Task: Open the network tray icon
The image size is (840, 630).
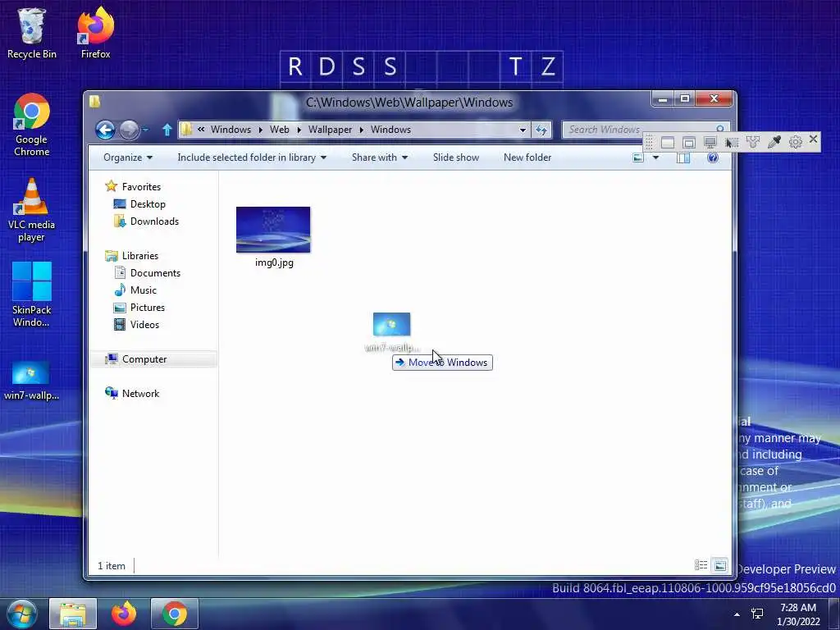Action: click(x=757, y=614)
